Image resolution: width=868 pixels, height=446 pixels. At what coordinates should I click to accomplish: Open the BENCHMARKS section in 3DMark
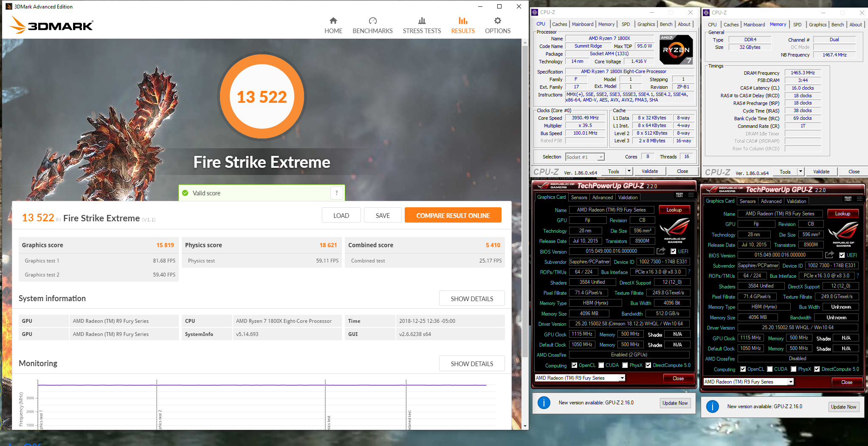[x=372, y=25]
